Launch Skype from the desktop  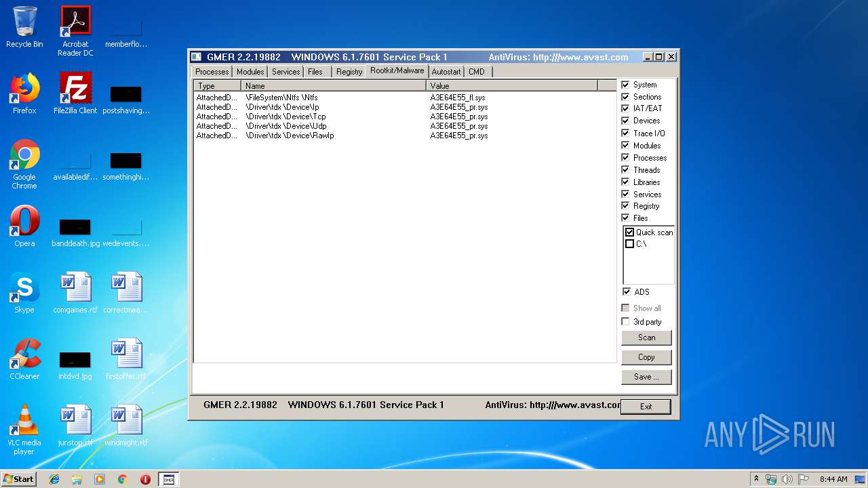tap(24, 293)
